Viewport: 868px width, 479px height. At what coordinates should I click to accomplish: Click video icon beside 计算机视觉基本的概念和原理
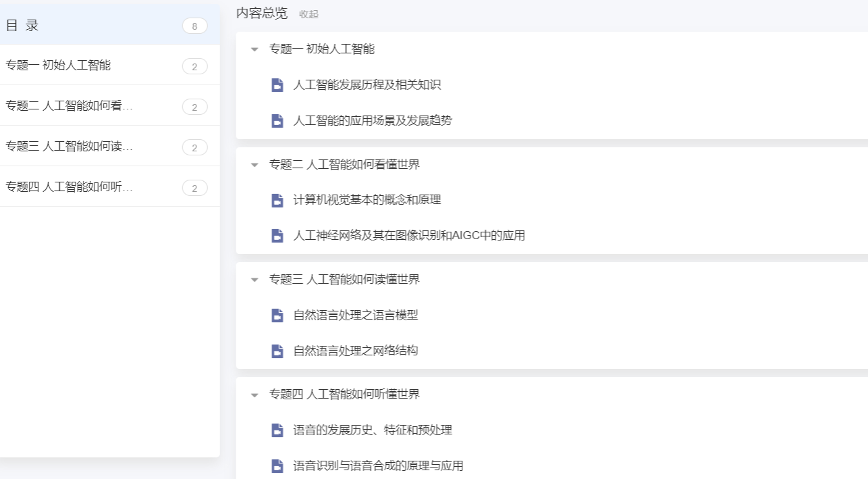pos(277,200)
